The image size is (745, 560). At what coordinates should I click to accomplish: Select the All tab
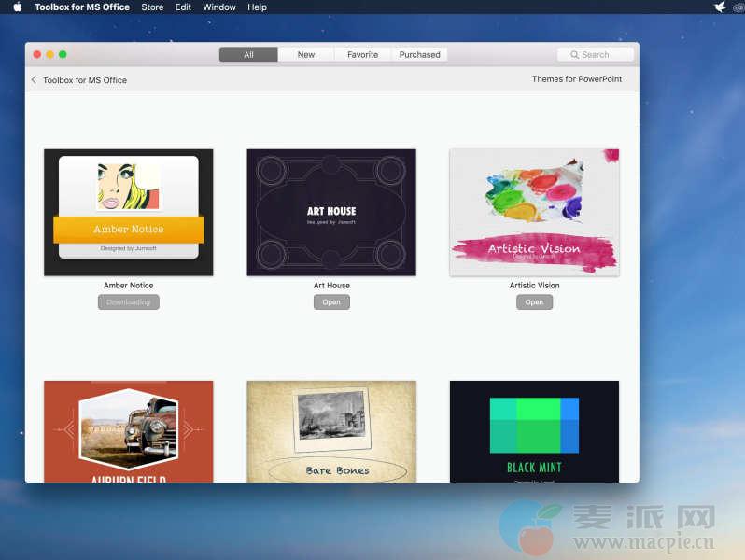pos(248,55)
